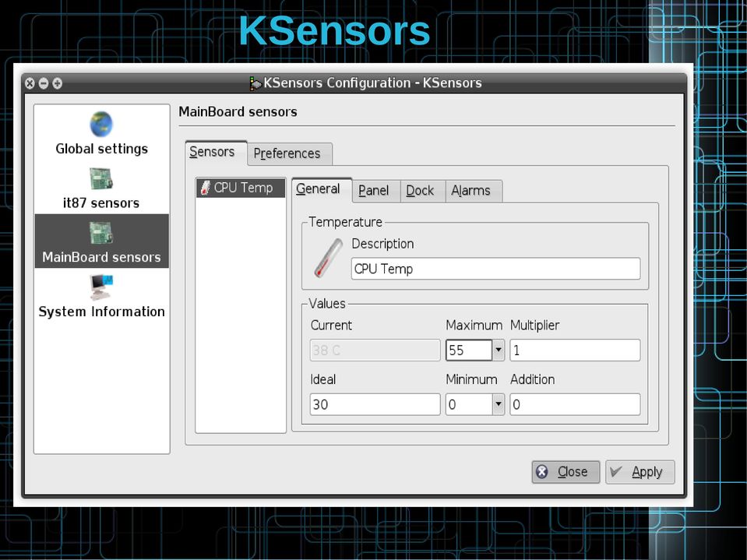Click the Close button label
The height and width of the screenshot is (560, 747).
573,472
